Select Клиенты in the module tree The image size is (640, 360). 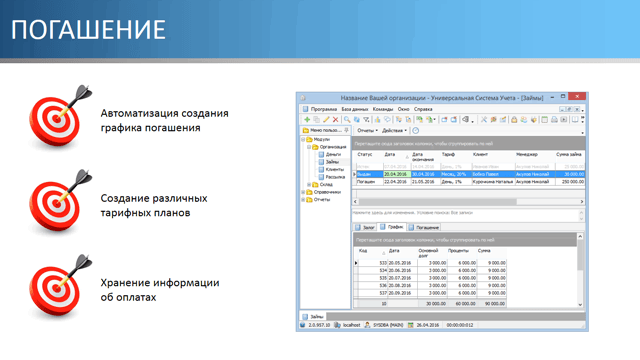[335, 169]
